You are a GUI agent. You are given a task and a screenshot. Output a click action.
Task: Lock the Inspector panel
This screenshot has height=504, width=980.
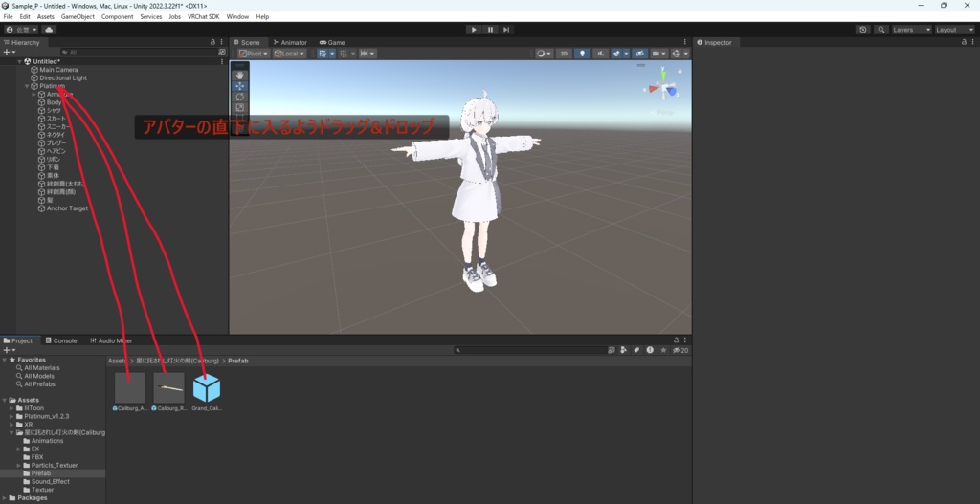coord(964,42)
